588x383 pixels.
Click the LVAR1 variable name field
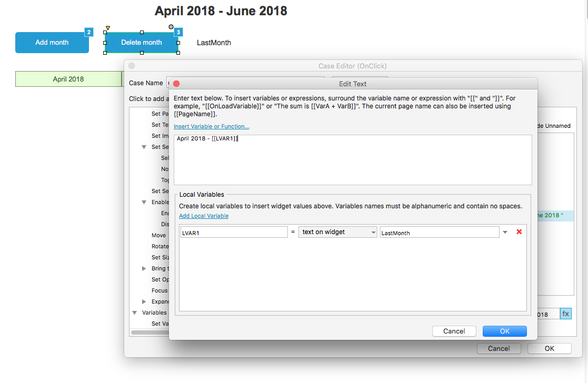click(234, 232)
